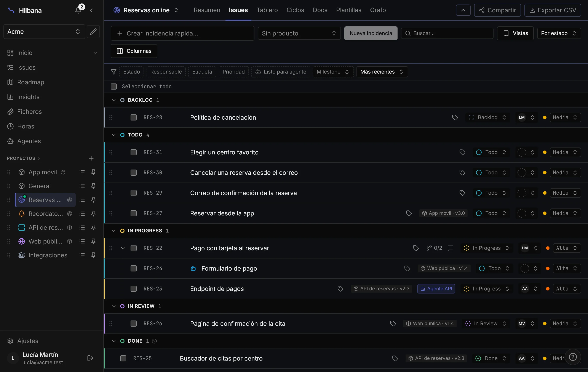588x372 pixels.
Task: Click the info icon next to DONE count
Action: pos(154,341)
